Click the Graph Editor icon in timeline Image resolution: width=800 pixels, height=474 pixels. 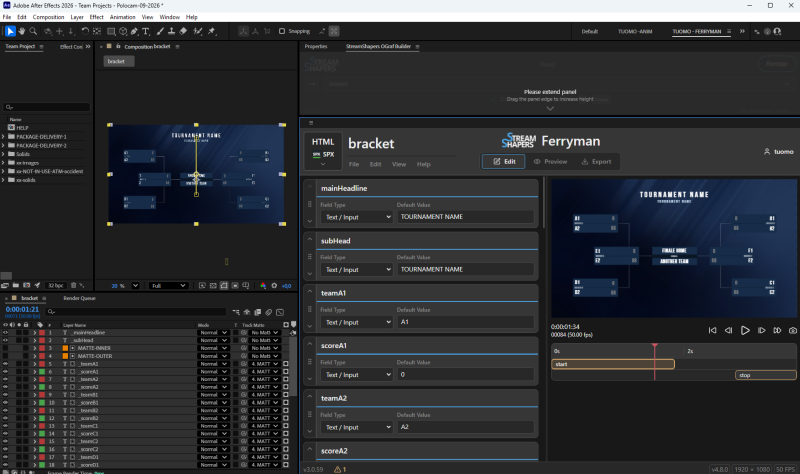280,312
